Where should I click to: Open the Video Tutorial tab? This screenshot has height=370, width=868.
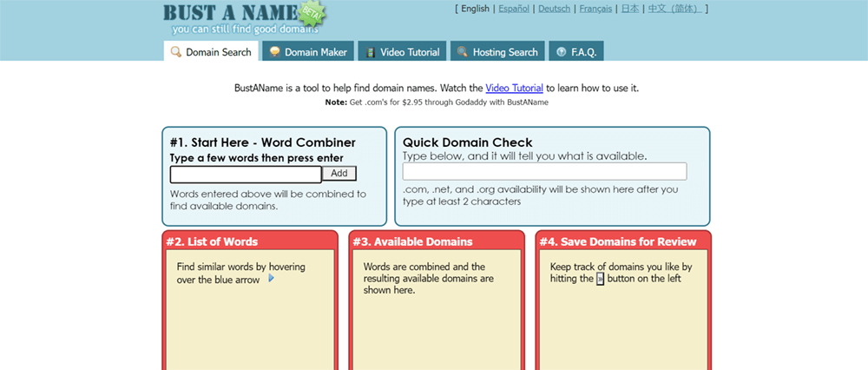(x=402, y=51)
